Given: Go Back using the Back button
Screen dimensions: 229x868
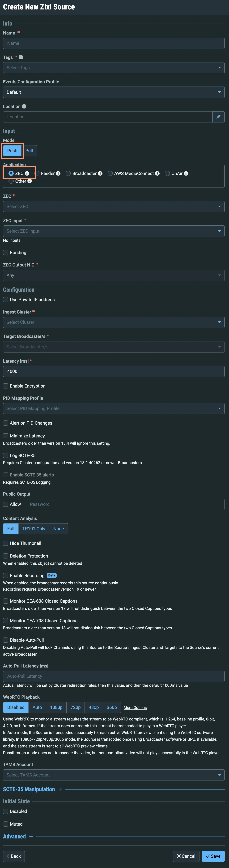Looking at the screenshot, I should [x=14, y=856].
